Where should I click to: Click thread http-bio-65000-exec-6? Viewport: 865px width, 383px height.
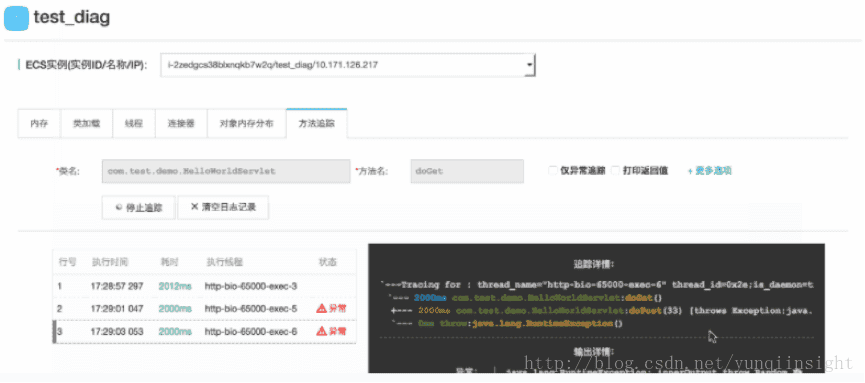[x=251, y=332]
